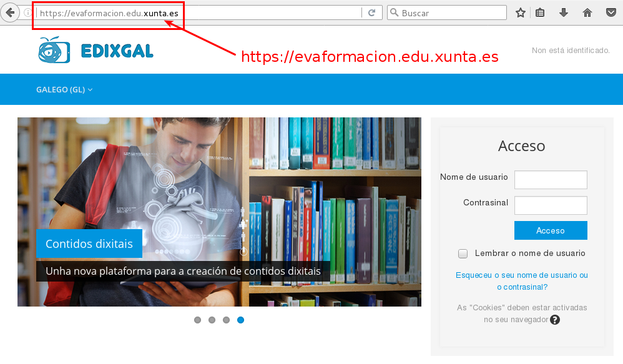Reload the page with the refresh icon
The width and height of the screenshot is (623, 364).
tap(372, 12)
